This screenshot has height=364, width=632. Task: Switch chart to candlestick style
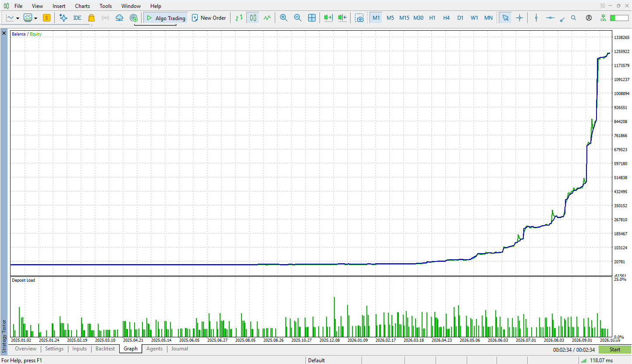tap(253, 18)
